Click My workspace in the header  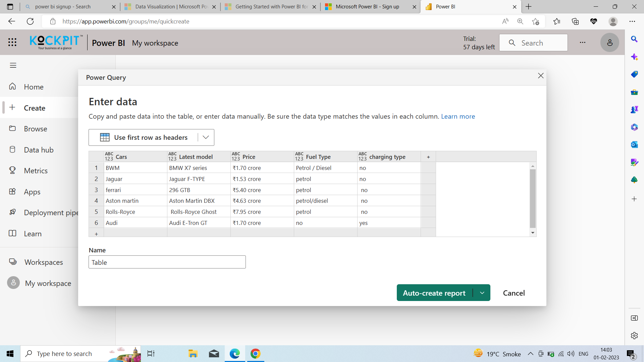[155, 43]
